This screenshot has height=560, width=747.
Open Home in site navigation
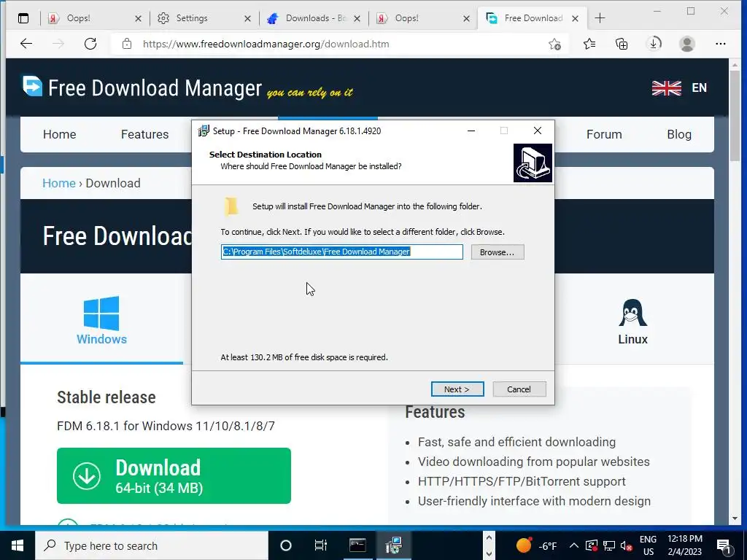60,134
